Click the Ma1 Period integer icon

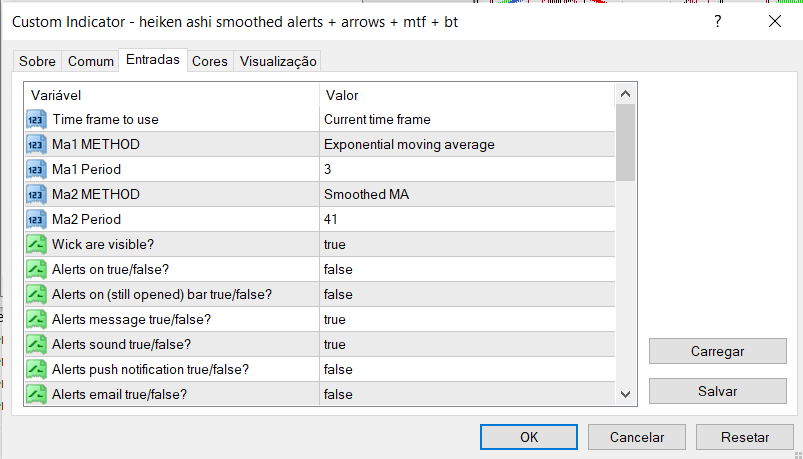[x=36, y=169]
